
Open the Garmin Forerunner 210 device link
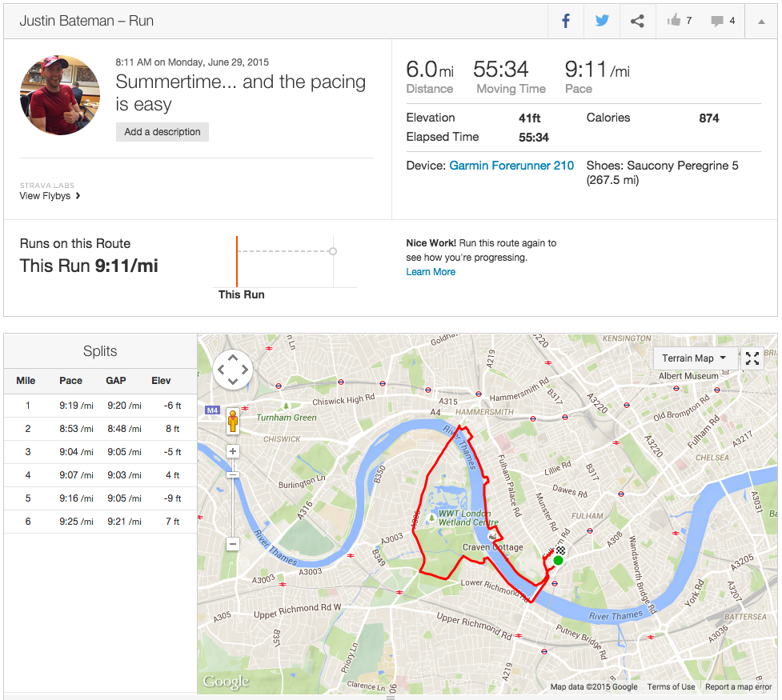coord(511,166)
